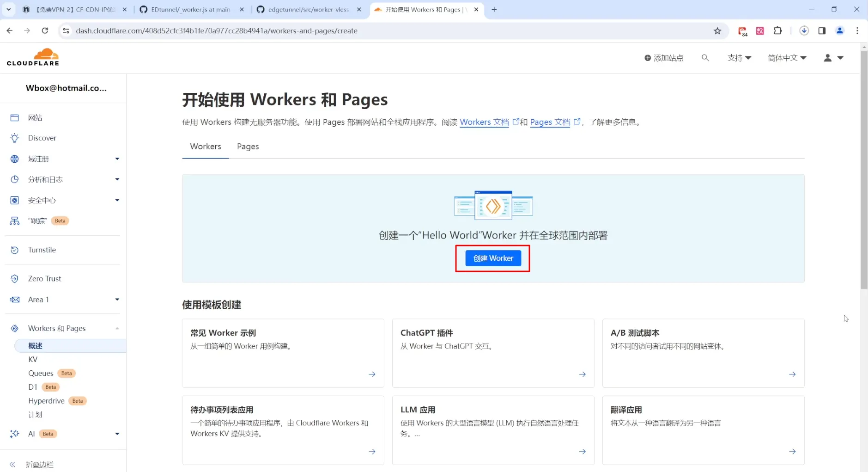This screenshot has height=472, width=868.
Task: Open the 网站 sidebar icon
Action: pos(15,118)
